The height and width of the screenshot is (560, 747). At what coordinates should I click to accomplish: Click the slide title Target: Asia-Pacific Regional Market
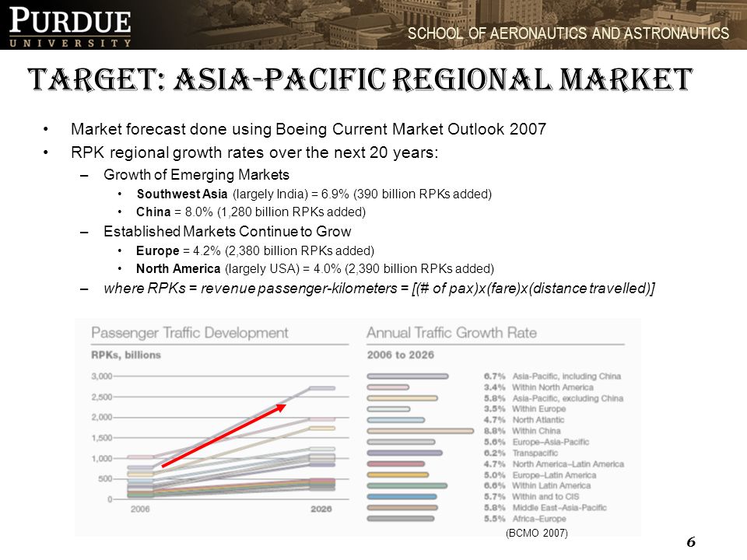pos(359,79)
